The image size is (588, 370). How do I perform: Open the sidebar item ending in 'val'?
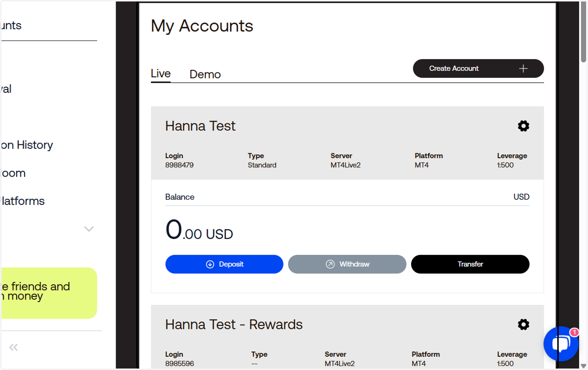pos(6,89)
